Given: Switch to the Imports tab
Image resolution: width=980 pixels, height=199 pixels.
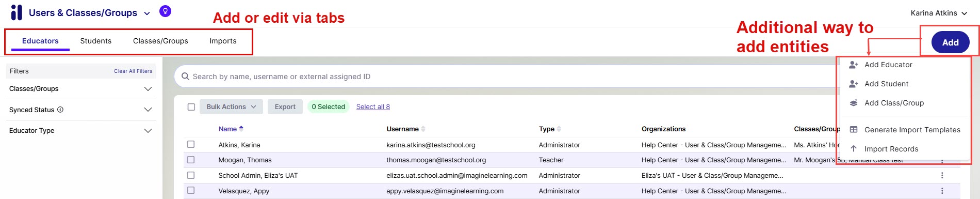Looking at the screenshot, I should [223, 41].
